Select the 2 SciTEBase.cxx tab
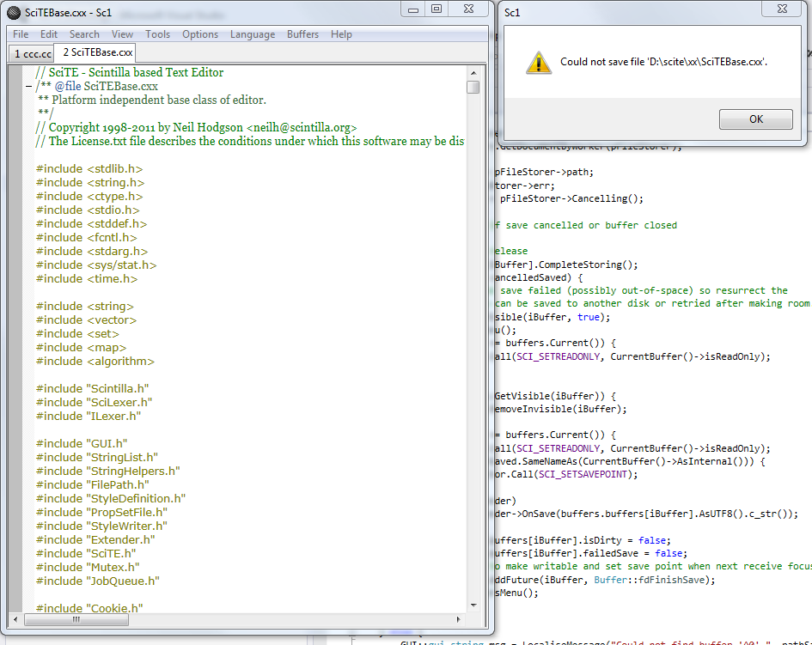812x645 pixels. pos(97,52)
